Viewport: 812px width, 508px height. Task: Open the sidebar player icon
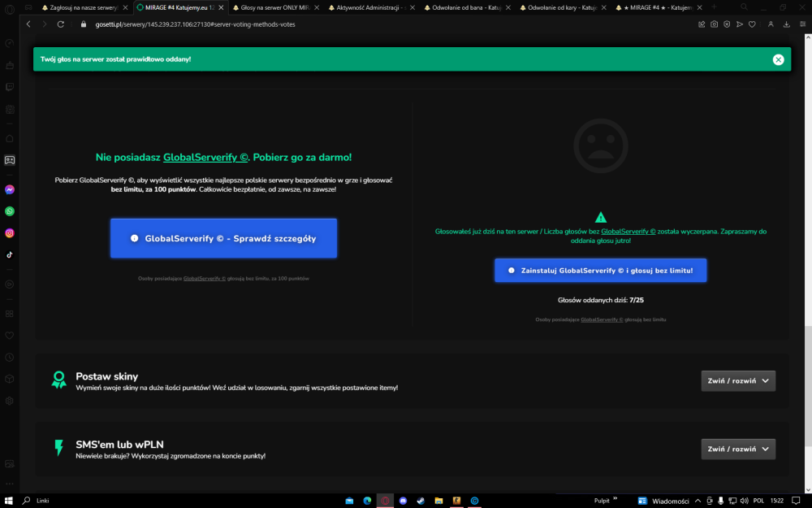[x=9, y=284]
